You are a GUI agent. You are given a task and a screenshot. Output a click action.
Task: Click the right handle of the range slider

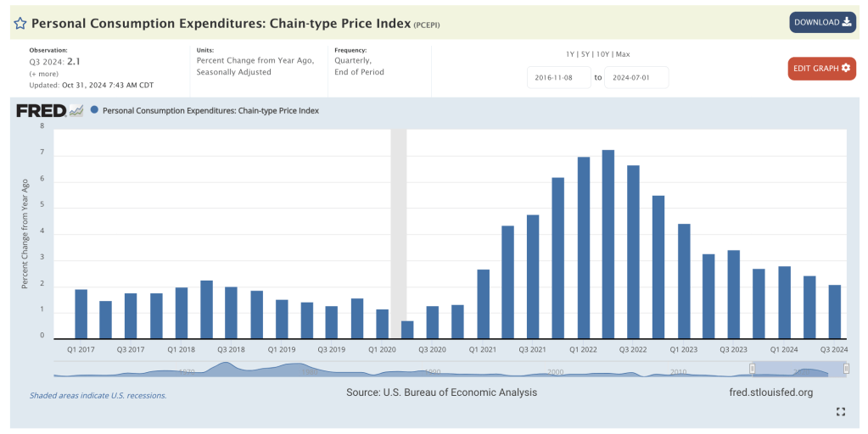tap(846, 368)
